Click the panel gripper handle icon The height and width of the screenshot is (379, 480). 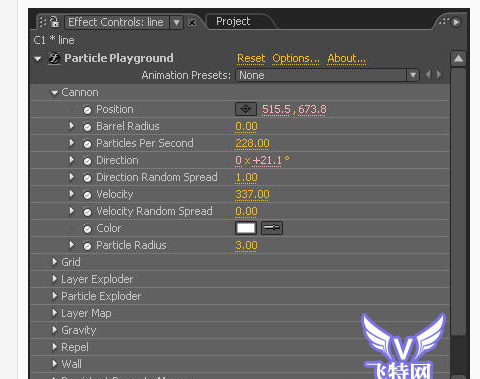pyautogui.click(x=42, y=22)
